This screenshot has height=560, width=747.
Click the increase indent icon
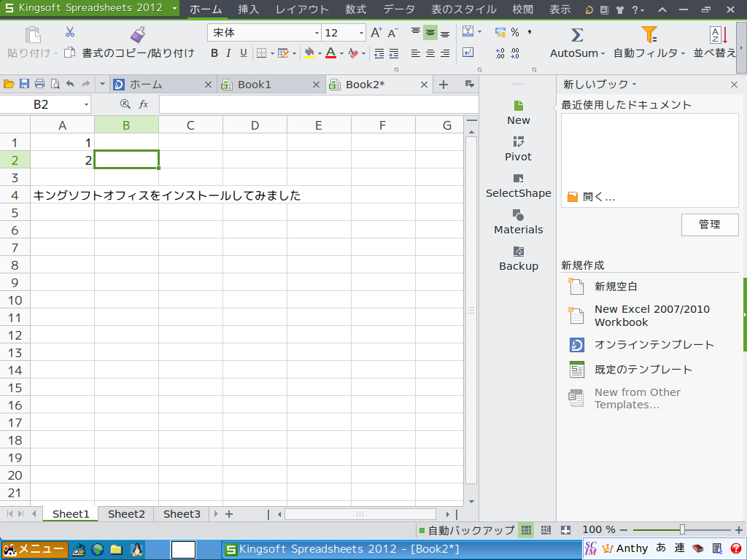click(394, 53)
